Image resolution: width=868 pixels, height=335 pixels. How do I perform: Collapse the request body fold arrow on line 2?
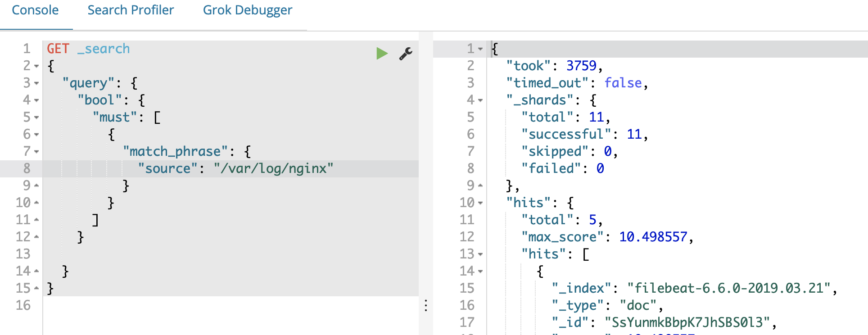click(36, 66)
